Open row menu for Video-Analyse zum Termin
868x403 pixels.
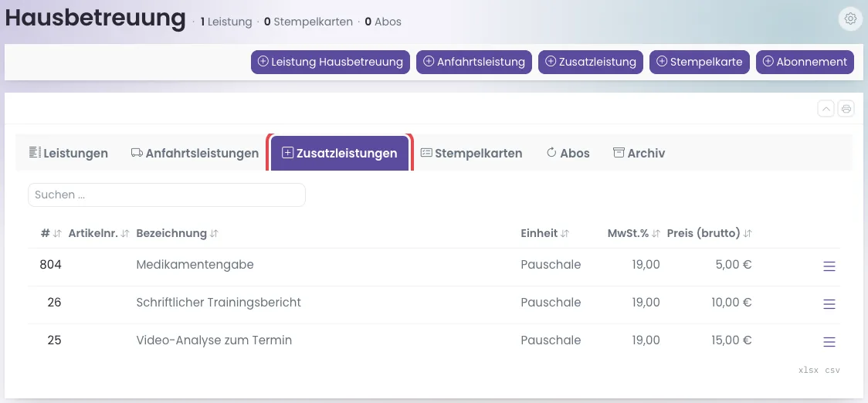point(829,341)
